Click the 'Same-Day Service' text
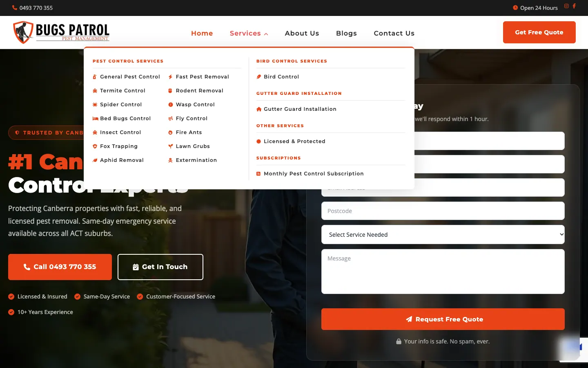 tap(107, 297)
